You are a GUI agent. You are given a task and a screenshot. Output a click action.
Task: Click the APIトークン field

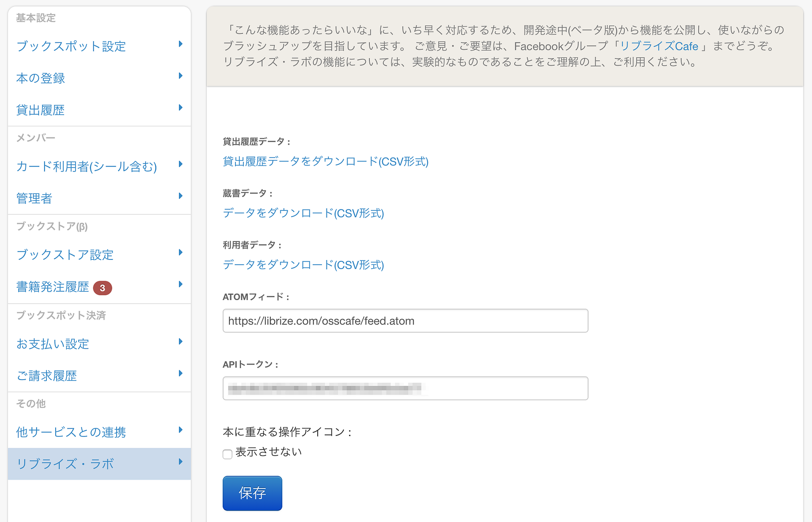click(405, 388)
